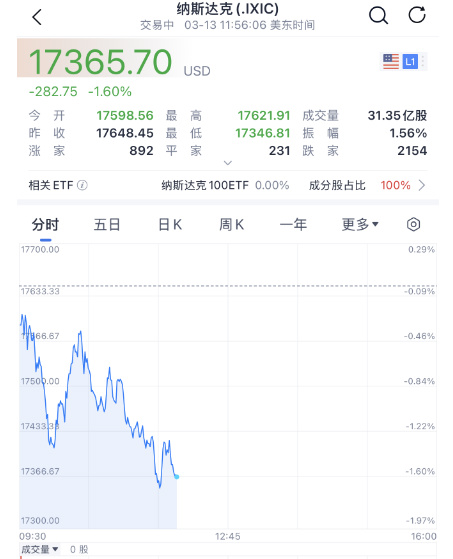
Task: Tap the 成分股占比 label
Action: point(337,185)
